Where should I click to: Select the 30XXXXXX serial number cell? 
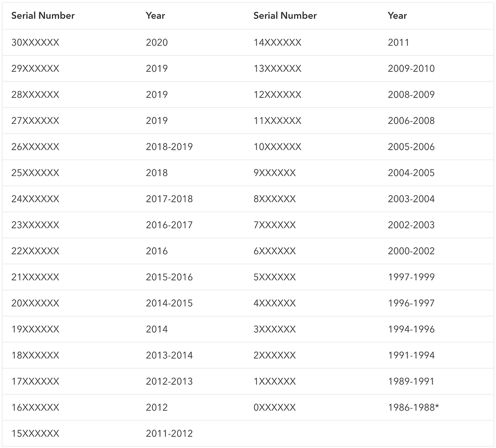point(35,42)
